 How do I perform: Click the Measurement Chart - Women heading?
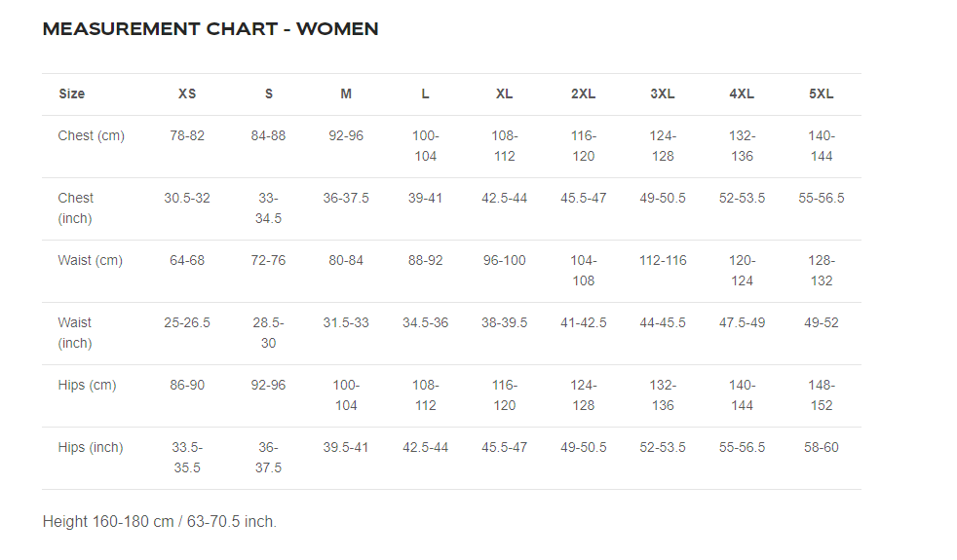(211, 29)
